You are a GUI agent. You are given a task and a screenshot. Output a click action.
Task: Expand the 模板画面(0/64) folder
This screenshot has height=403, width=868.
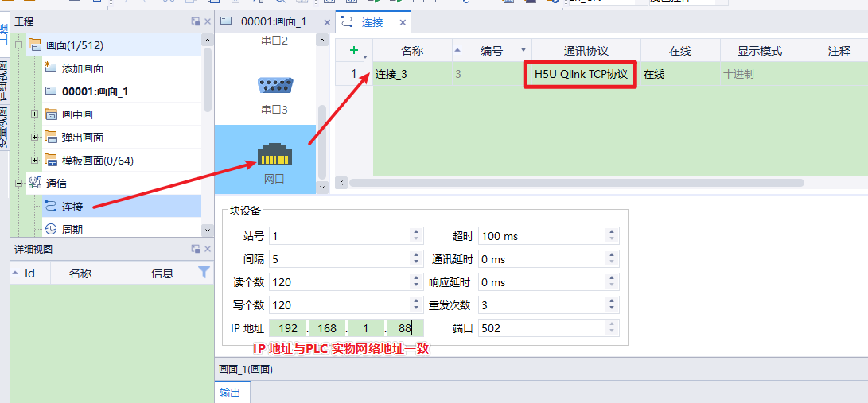click(34, 161)
